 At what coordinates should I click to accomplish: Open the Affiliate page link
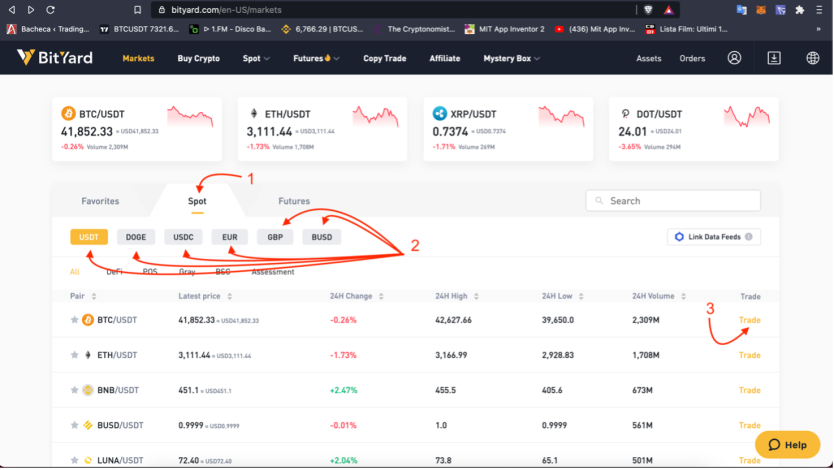(x=445, y=58)
